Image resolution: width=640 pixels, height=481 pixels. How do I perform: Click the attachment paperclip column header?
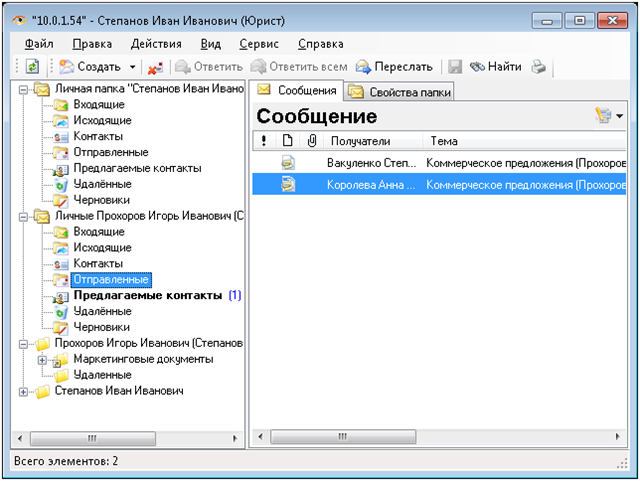[312, 141]
